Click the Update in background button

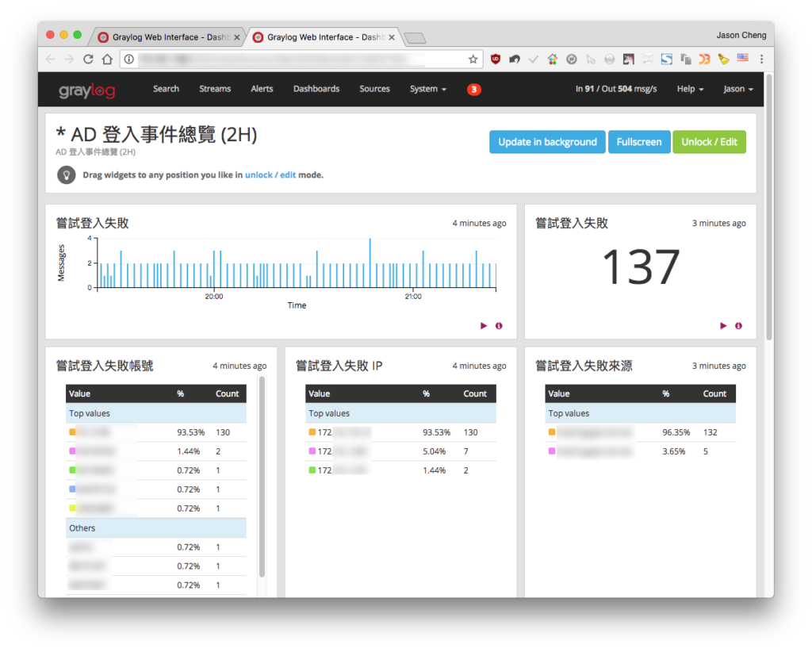547,142
